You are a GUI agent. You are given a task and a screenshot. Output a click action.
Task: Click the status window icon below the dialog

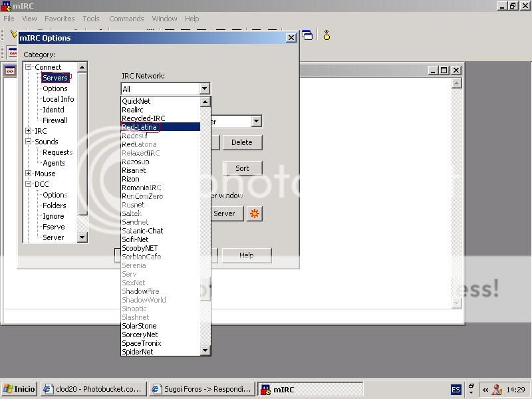11,70
